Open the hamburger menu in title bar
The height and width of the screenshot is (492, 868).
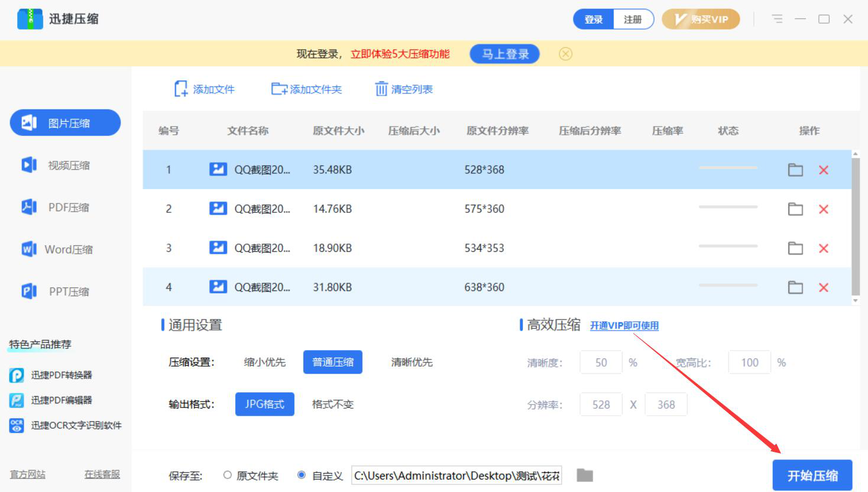[777, 19]
